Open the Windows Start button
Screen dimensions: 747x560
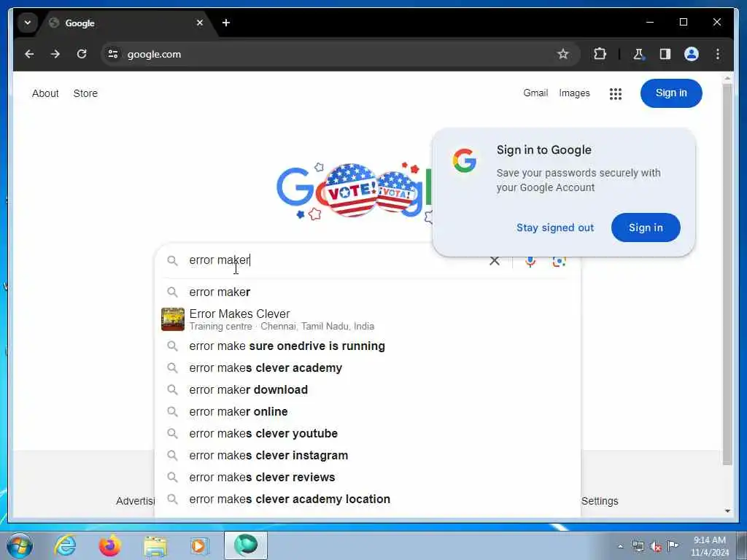pos(20,545)
